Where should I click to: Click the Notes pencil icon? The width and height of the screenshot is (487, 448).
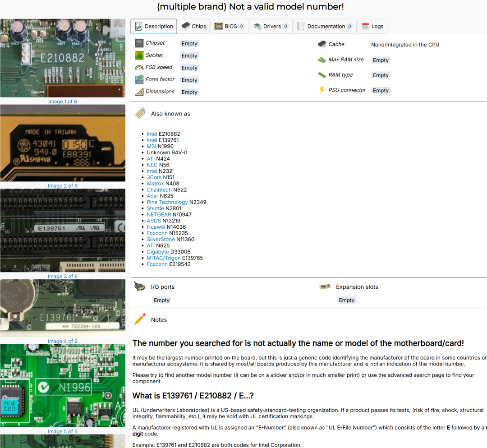click(x=140, y=319)
